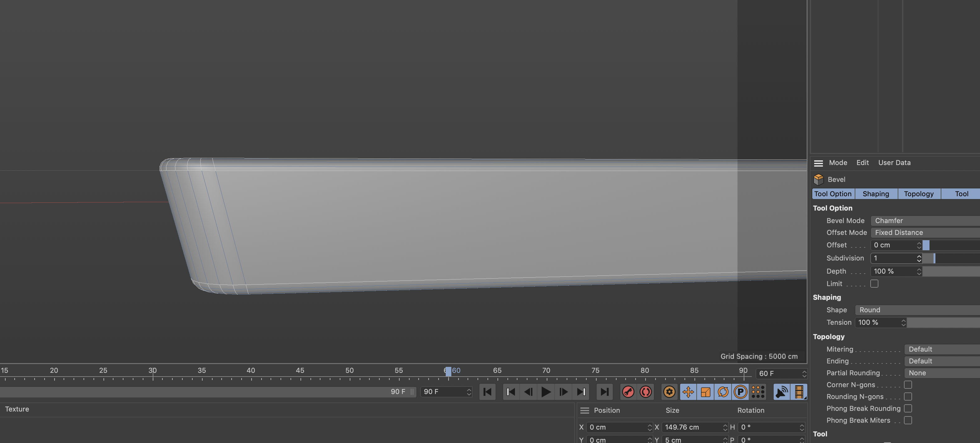
Task: Toggle Parameter keyframe recording P icon
Action: (x=740, y=392)
